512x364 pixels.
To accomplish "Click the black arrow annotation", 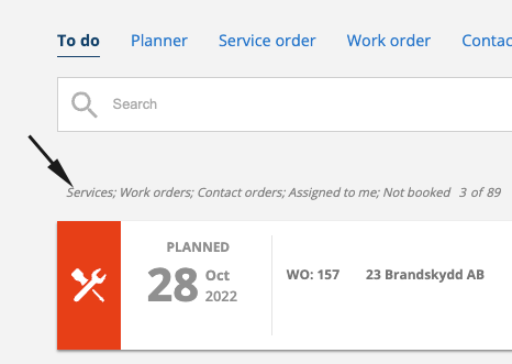I will 51,161.
